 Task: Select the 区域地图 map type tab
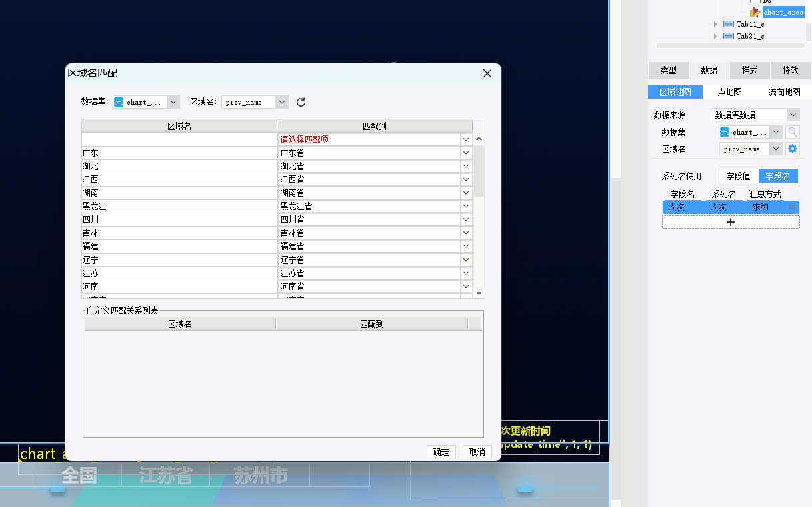point(675,92)
